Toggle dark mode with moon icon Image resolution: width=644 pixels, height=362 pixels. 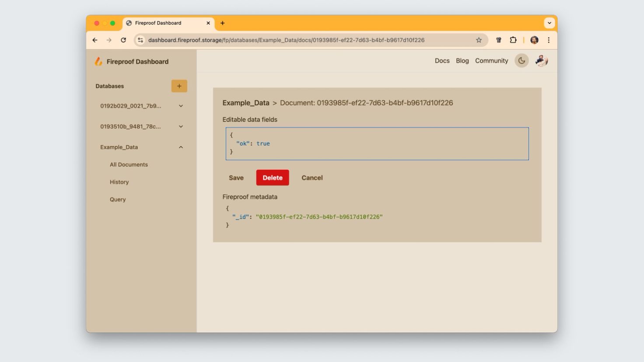[521, 61]
